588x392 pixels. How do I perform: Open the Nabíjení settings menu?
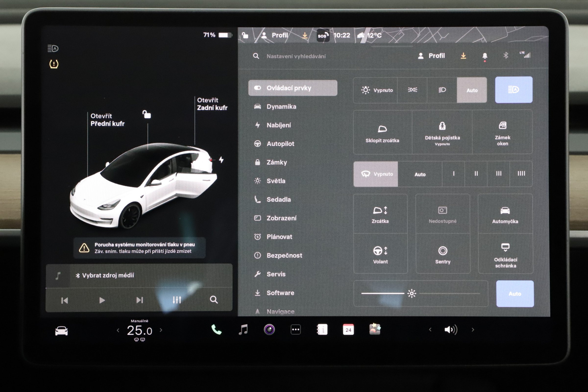[278, 125]
